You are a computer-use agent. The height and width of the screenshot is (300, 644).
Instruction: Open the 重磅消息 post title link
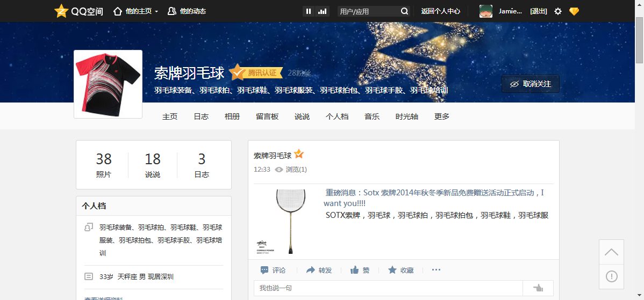(x=434, y=198)
